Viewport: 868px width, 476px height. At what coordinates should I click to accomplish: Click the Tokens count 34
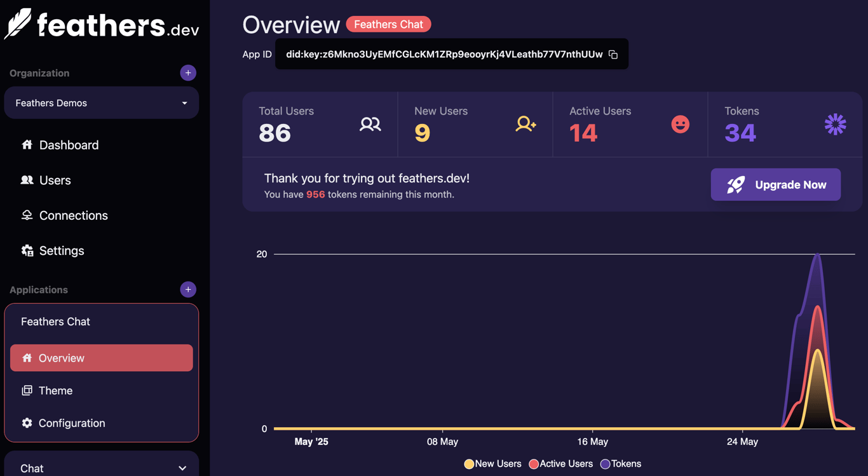[740, 133]
